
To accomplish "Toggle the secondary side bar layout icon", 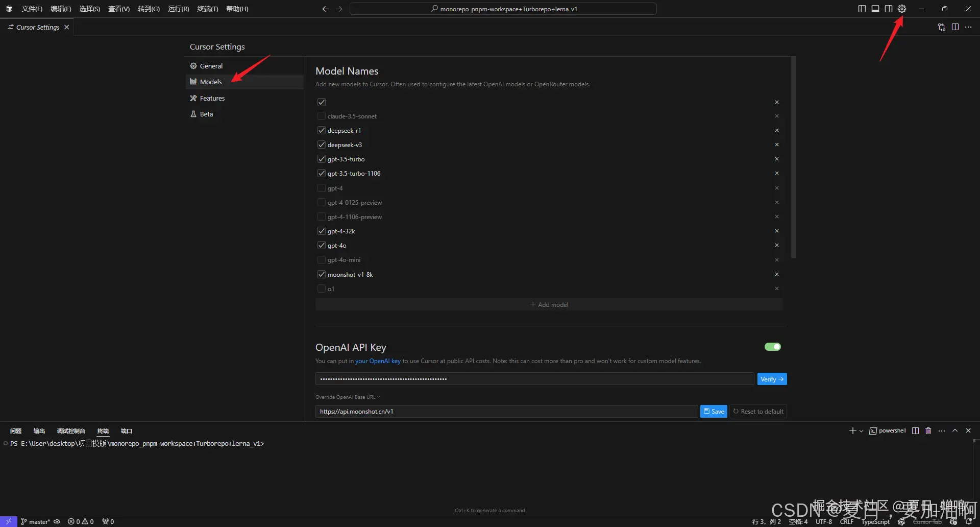I will [889, 9].
